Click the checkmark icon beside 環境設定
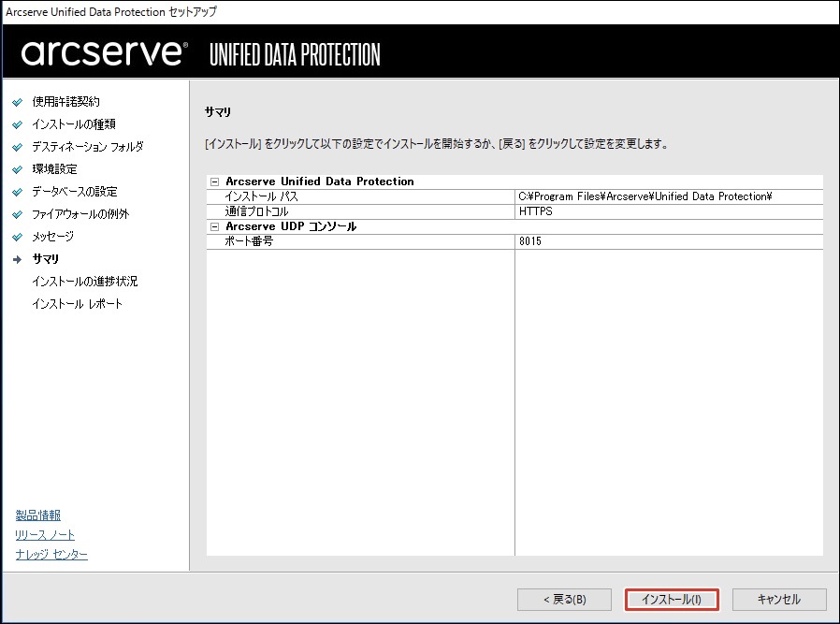Image resolution: width=840 pixels, height=624 pixels. [18, 169]
